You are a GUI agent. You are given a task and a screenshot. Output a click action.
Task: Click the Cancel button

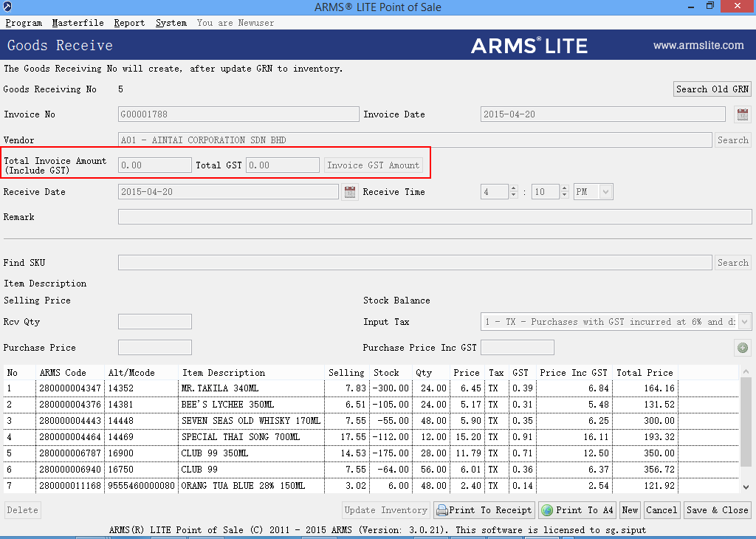click(661, 510)
